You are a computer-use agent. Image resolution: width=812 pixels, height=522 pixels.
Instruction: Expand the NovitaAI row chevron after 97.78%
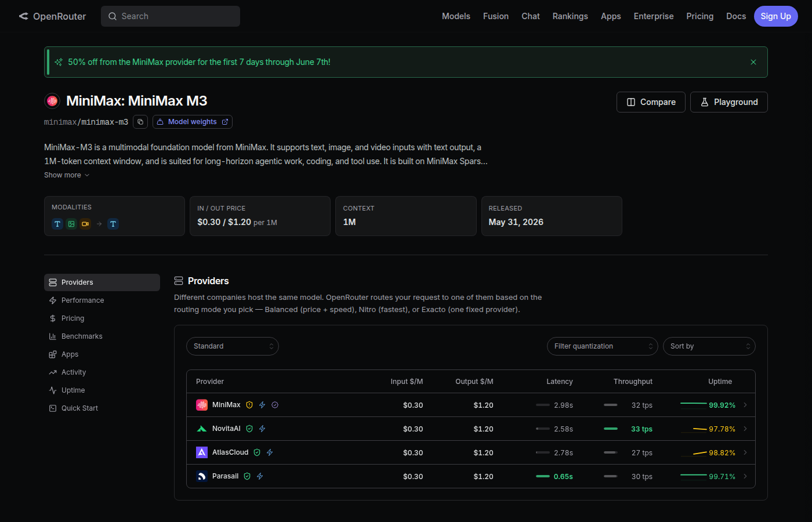745,429
